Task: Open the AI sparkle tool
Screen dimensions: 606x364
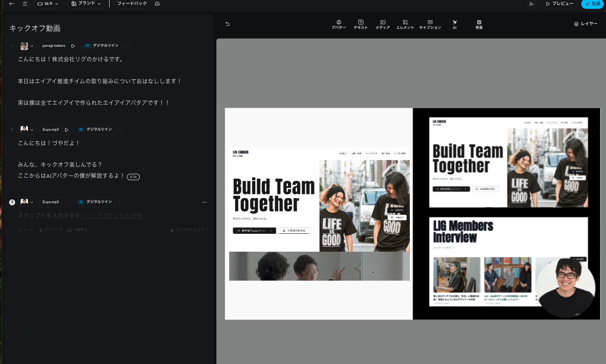Action: pos(455,24)
